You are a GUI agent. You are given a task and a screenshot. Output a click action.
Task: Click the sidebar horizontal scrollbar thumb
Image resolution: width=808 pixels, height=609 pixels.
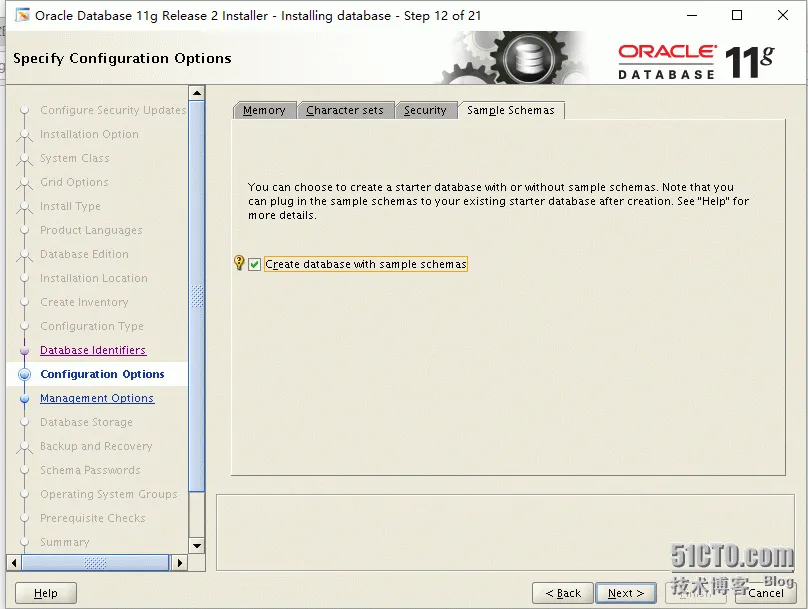(x=95, y=563)
